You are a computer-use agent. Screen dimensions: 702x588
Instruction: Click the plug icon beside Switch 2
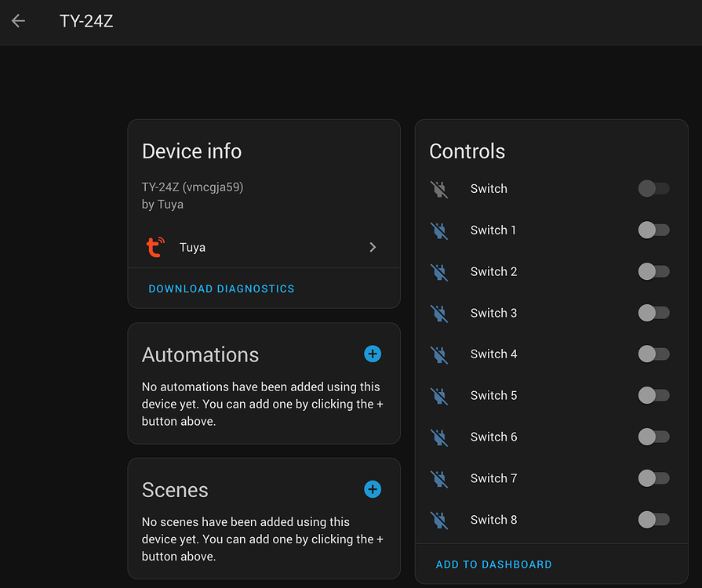439,272
